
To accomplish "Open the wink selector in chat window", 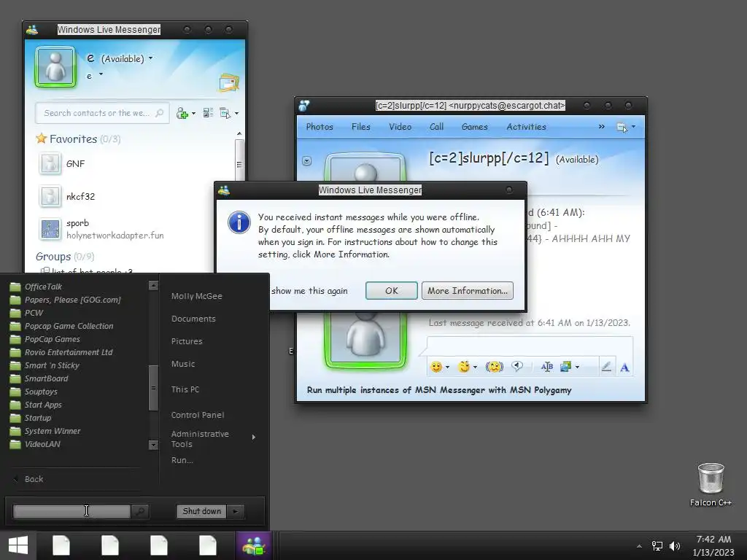I will [463, 367].
